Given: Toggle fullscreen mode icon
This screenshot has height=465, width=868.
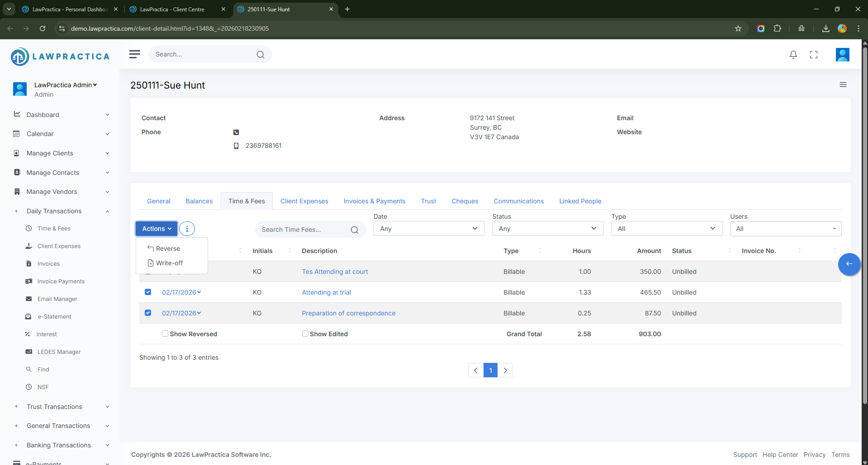Looking at the screenshot, I should tap(813, 55).
